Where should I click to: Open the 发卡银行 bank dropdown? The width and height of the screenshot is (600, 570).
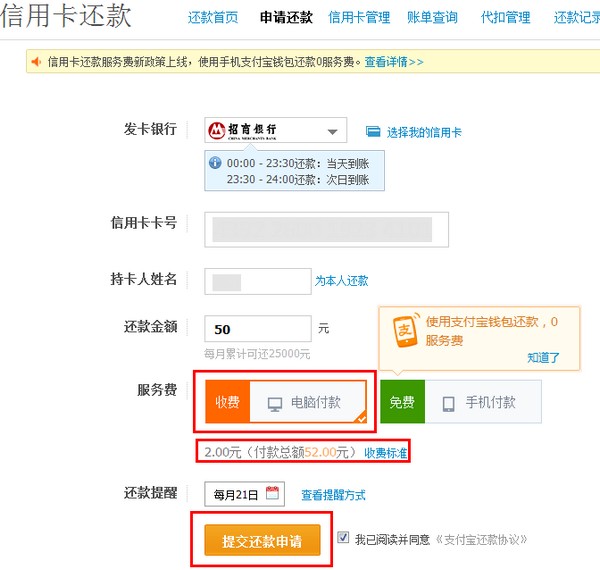pyautogui.click(x=276, y=130)
